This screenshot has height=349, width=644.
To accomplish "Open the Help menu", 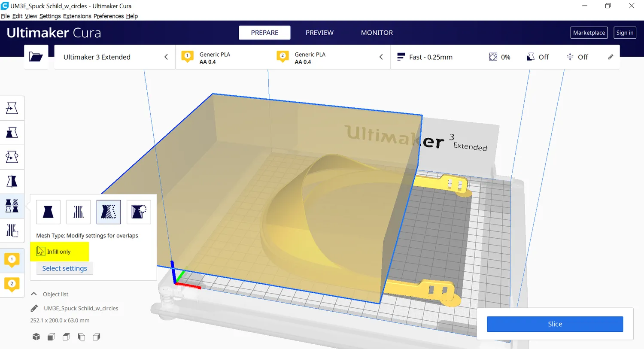I will point(132,16).
